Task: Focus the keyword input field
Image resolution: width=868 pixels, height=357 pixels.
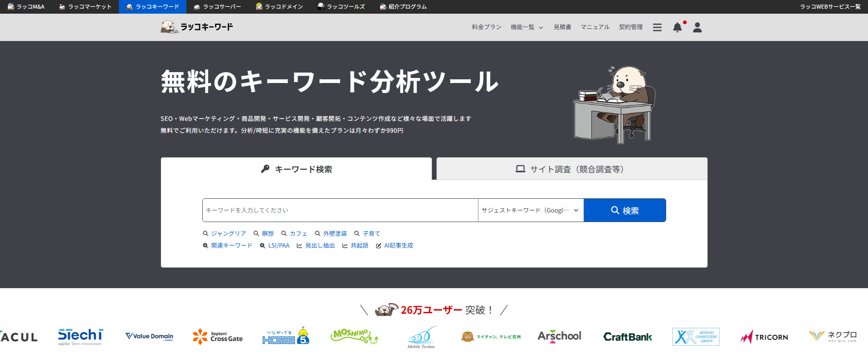Action: pyautogui.click(x=340, y=210)
